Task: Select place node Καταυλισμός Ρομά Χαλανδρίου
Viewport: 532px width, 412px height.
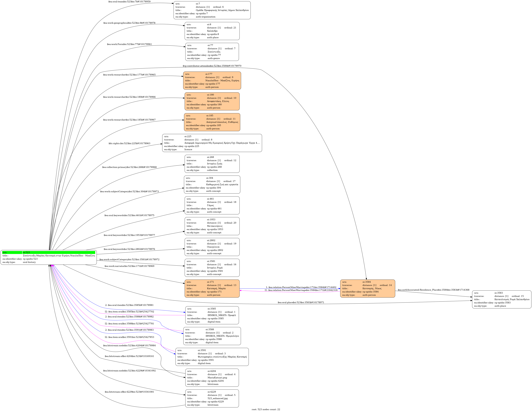Action: [x=502, y=299]
